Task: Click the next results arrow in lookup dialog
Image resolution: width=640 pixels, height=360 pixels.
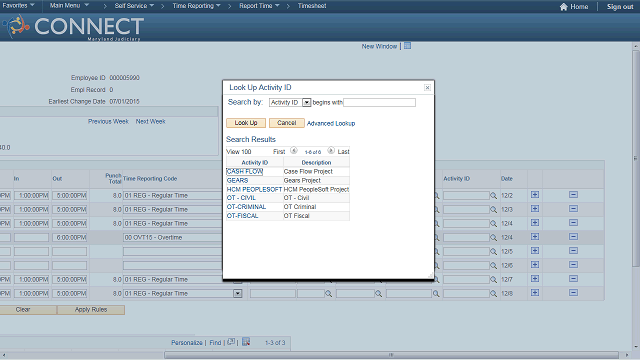Action: tap(331, 151)
